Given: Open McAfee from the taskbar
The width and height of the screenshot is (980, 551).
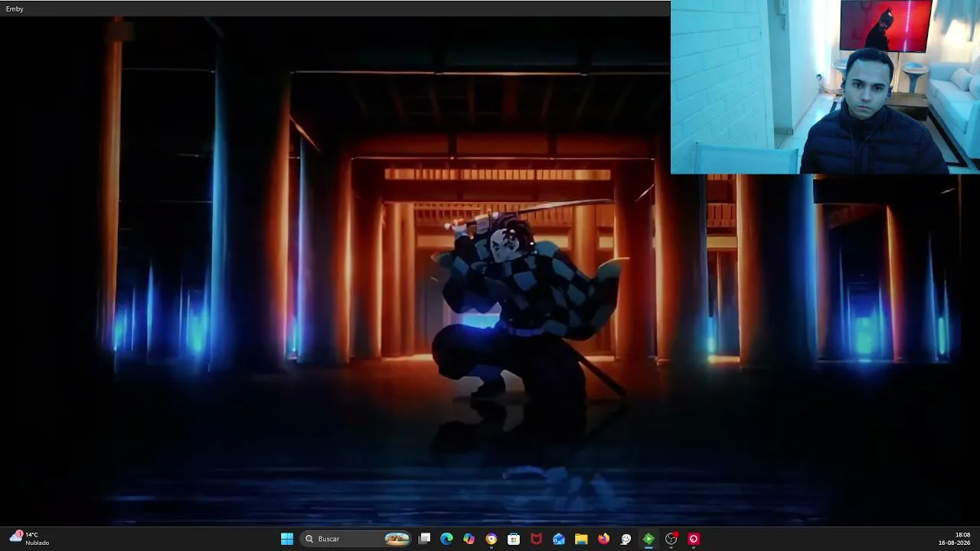Looking at the screenshot, I should coord(537,539).
